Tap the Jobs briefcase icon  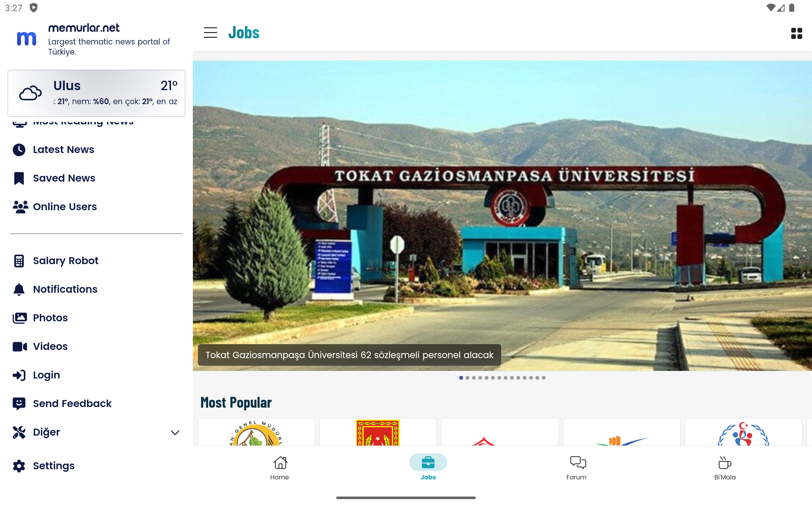[x=428, y=462]
